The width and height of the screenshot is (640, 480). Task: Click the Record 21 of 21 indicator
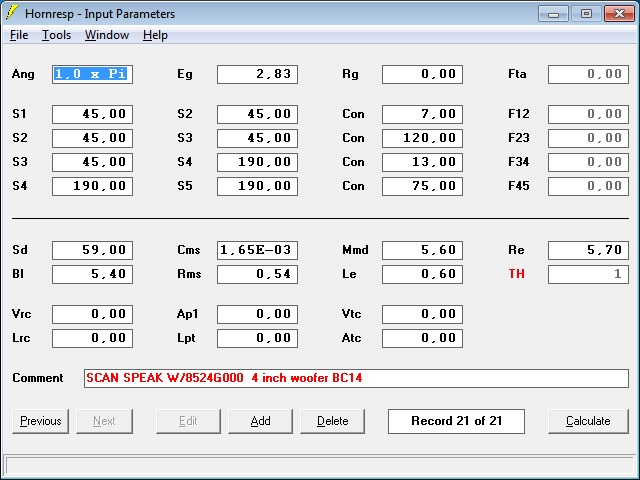pos(456,421)
